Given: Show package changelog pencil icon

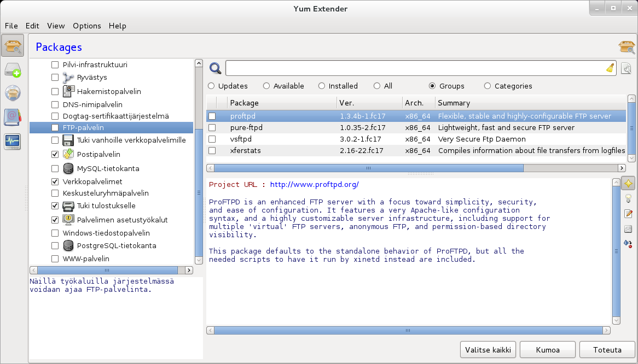Looking at the screenshot, I should tap(628, 214).
